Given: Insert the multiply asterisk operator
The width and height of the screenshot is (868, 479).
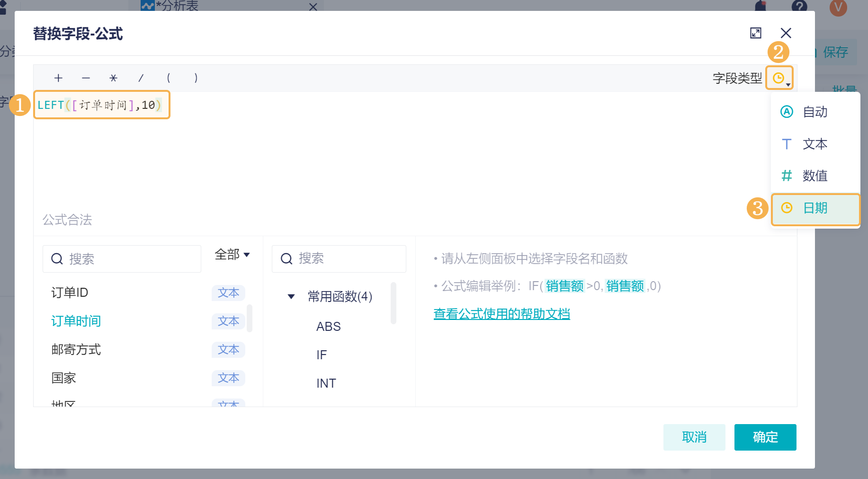Looking at the screenshot, I should pos(113,78).
